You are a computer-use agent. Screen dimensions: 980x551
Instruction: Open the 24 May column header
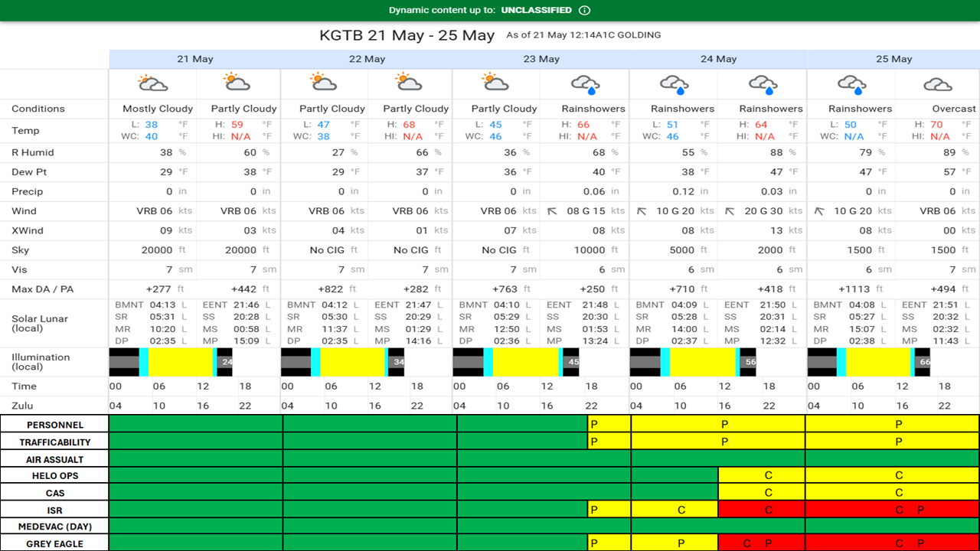(718, 59)
